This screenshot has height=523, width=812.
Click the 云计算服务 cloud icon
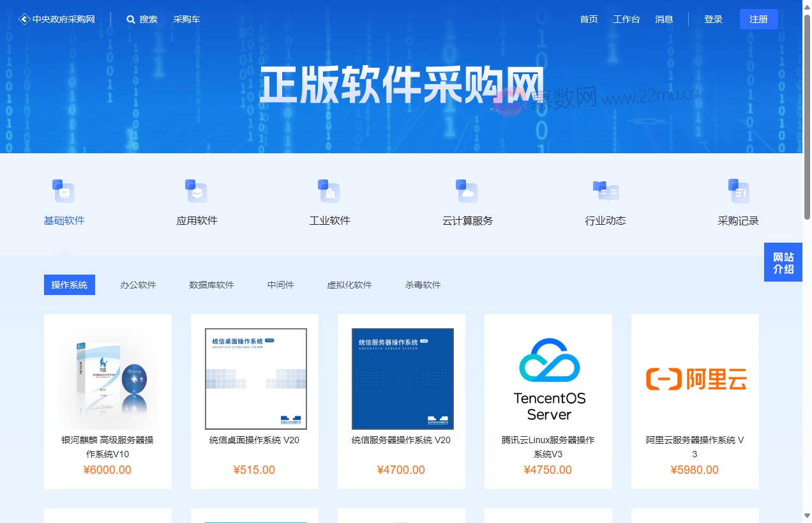(x=467, y=191)
